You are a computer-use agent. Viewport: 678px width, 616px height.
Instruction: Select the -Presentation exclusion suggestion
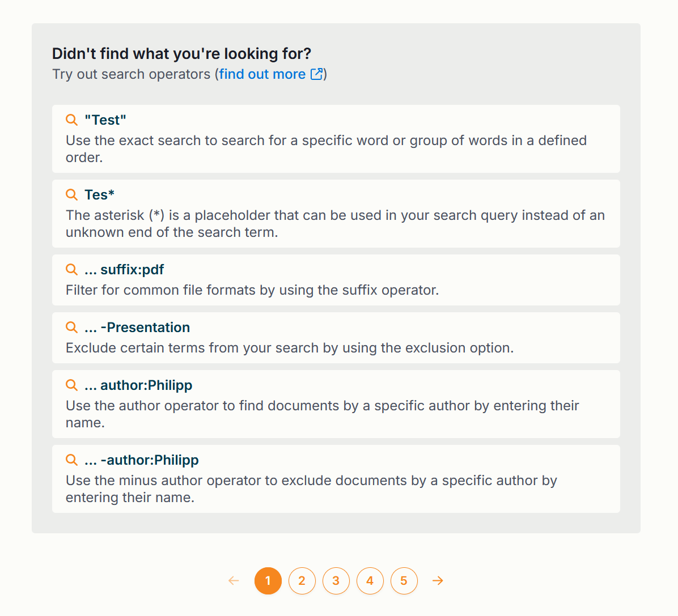coord(336,338)
